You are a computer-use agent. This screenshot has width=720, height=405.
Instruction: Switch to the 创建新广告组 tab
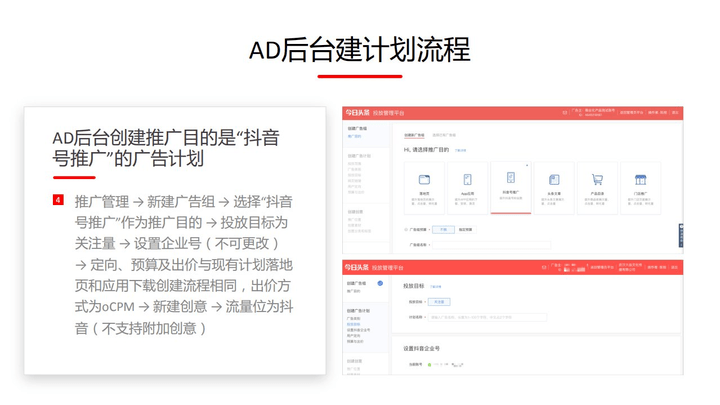tap(414, 134)
